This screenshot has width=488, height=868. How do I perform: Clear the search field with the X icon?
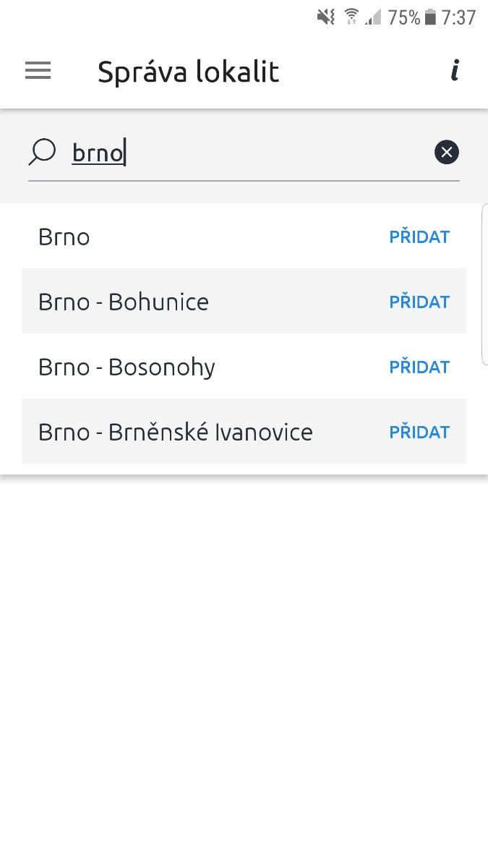tap(446, 152)
